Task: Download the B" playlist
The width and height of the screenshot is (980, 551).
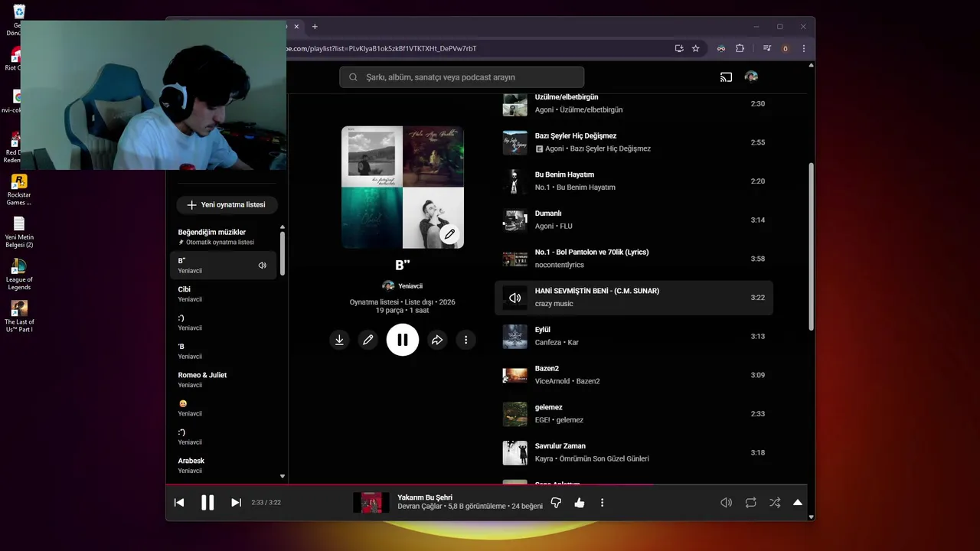Action: click(x=339, y=340)
